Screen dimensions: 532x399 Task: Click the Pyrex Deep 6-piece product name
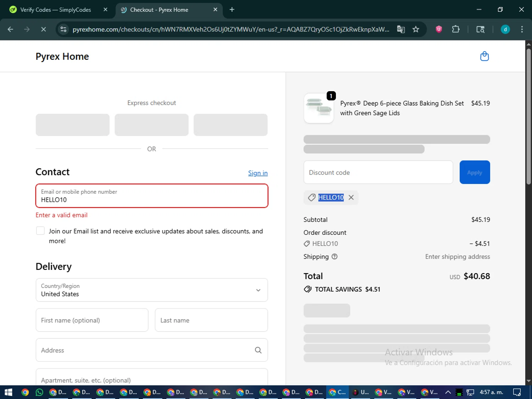pyautogui.click(x=402, y=108)
